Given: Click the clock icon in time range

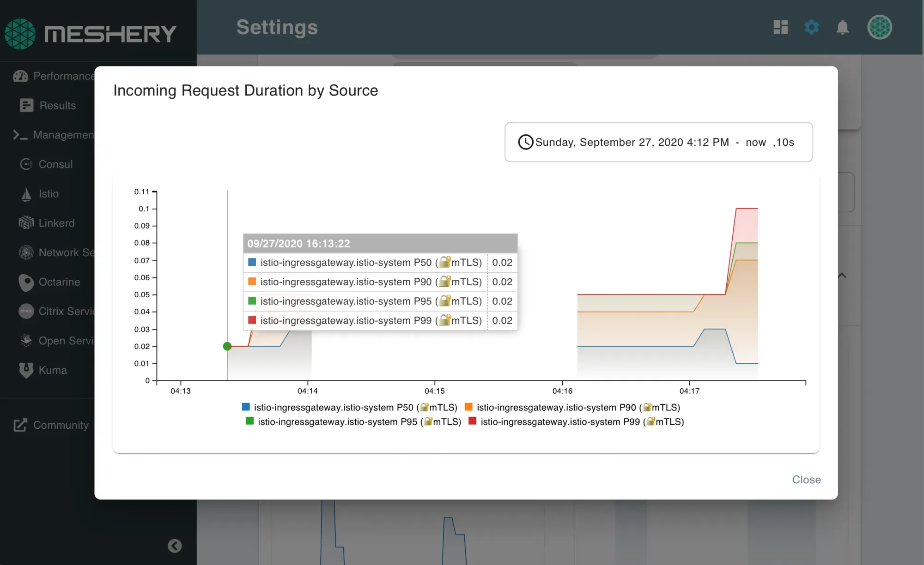Looking at the screenshot, I should click(x=525, y=142).
